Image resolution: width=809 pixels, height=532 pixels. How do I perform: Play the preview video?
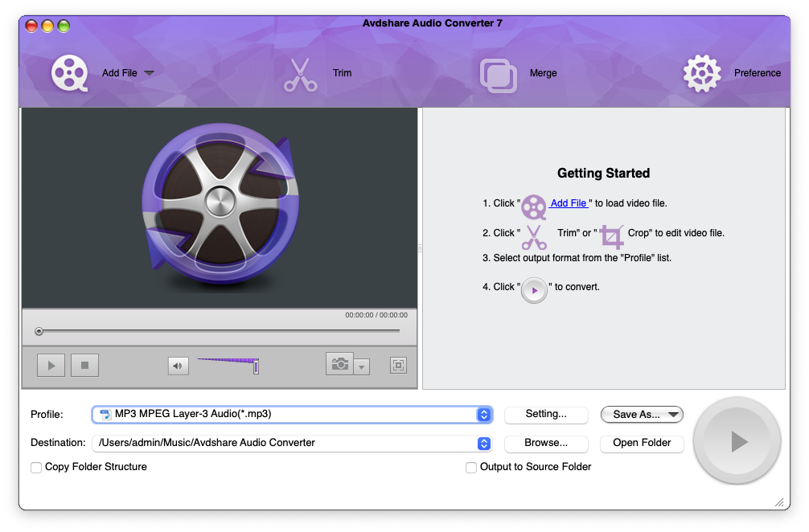51,366
